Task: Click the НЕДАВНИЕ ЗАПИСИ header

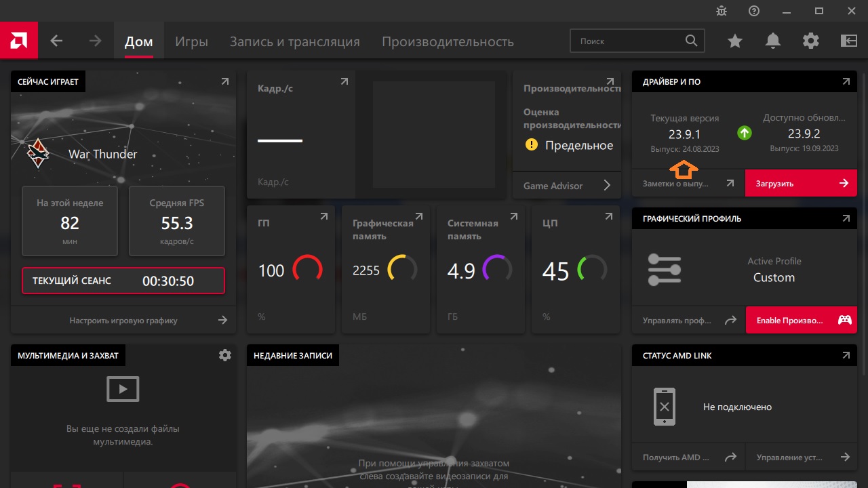Action: coord(293,355)
